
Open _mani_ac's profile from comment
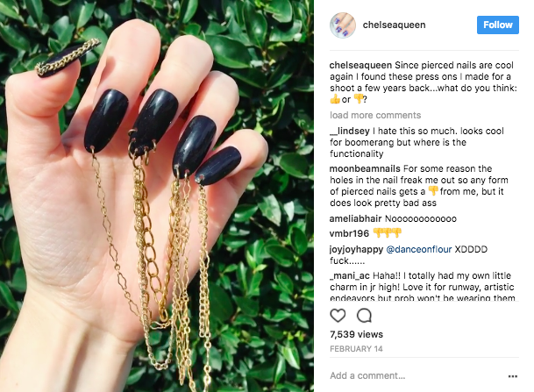350,275
